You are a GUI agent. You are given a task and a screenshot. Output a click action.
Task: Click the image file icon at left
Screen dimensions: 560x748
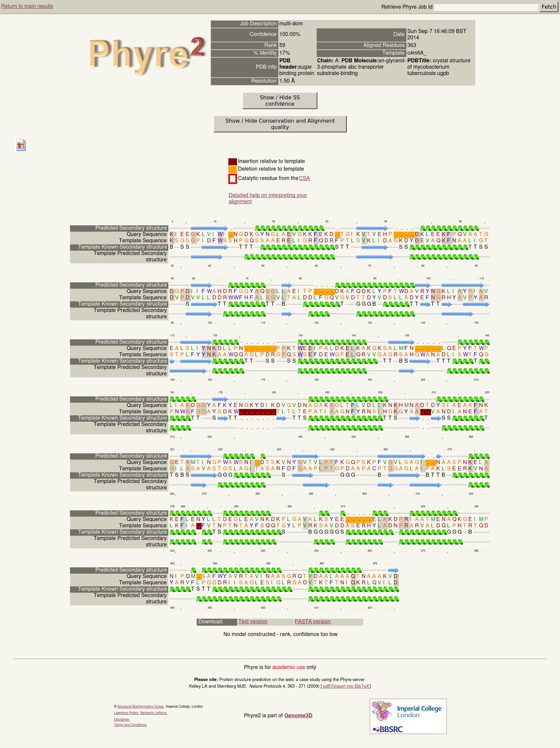coord(21,145)
